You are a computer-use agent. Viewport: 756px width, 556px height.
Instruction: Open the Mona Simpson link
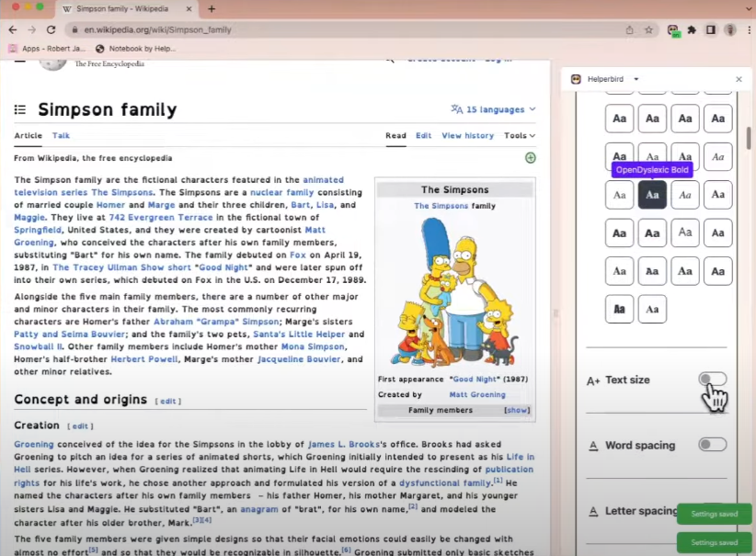click(313, 346)
